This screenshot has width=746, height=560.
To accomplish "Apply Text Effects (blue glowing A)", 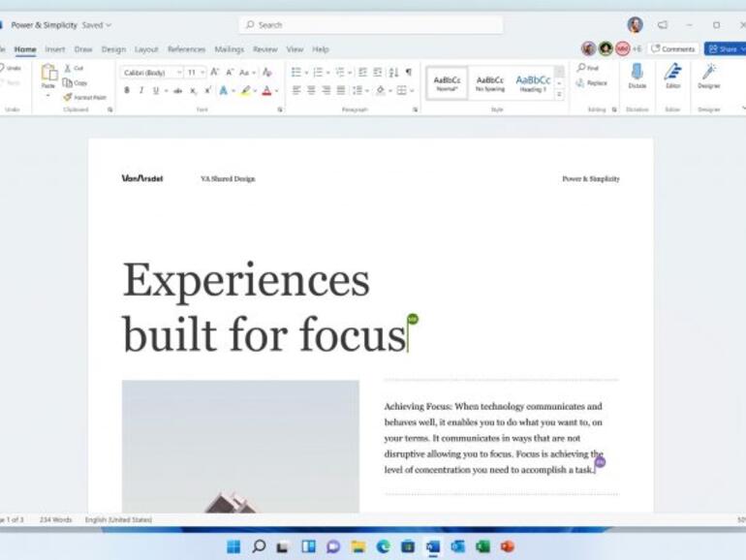I will [223, 90].
